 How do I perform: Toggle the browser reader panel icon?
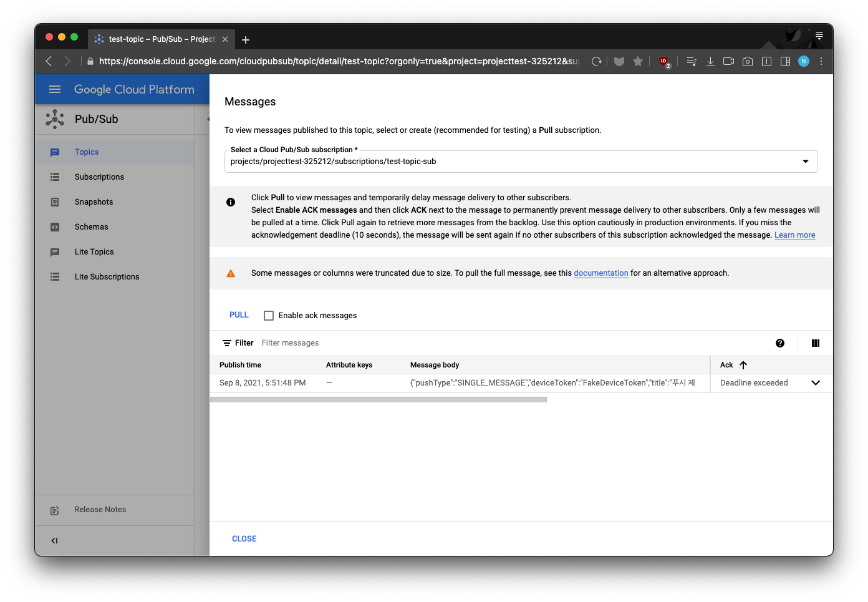pos(767,61)
